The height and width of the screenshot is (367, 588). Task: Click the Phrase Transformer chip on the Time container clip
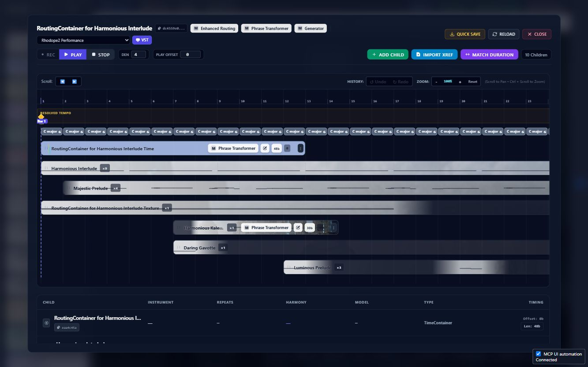tap(233, 148)
